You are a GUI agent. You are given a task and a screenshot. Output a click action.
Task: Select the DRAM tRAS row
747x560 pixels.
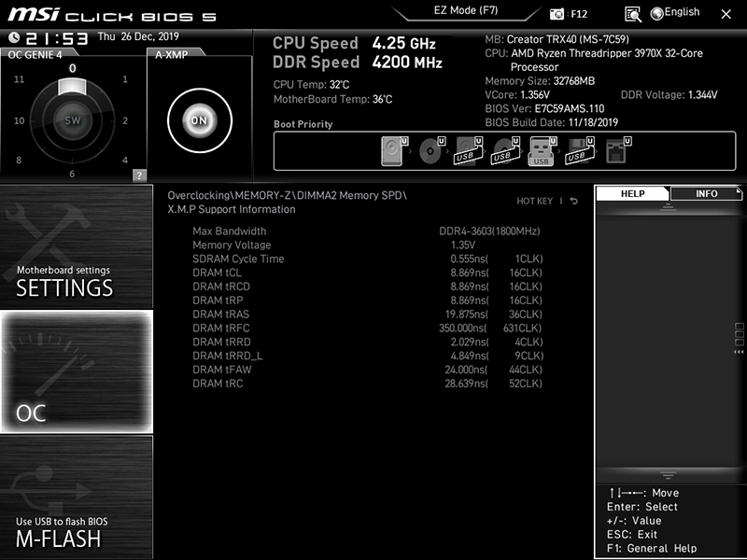[367, 314]
